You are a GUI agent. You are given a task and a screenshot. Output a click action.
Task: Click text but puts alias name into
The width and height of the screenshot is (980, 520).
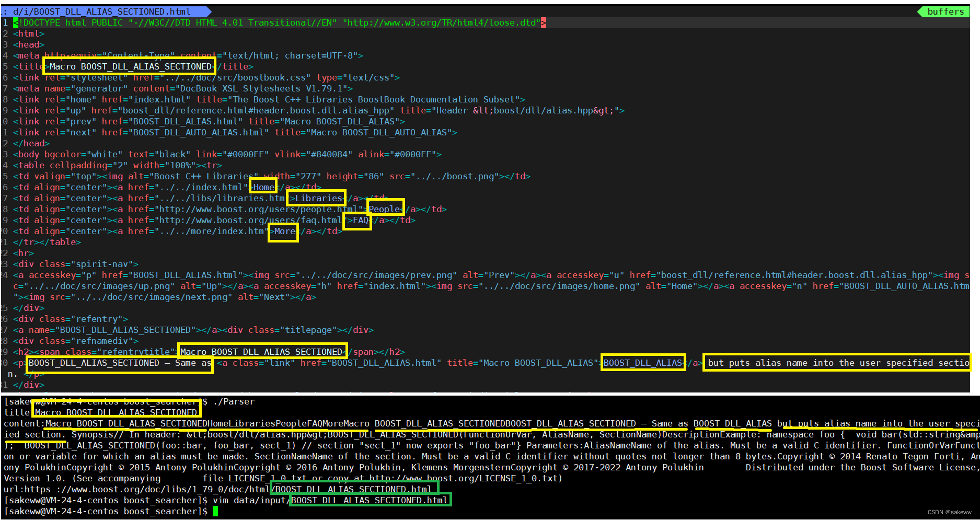(x=771, y=363)
